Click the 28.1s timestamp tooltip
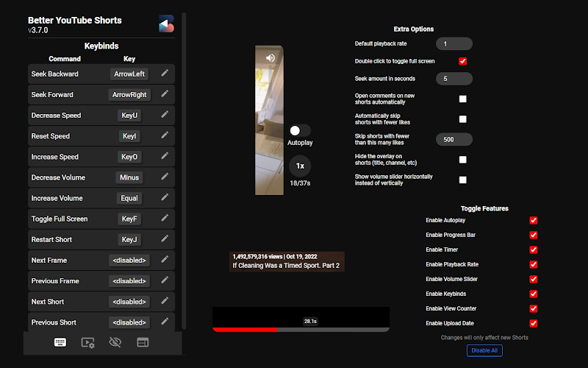Screen dimensions: 588x368 pos(310,321)
